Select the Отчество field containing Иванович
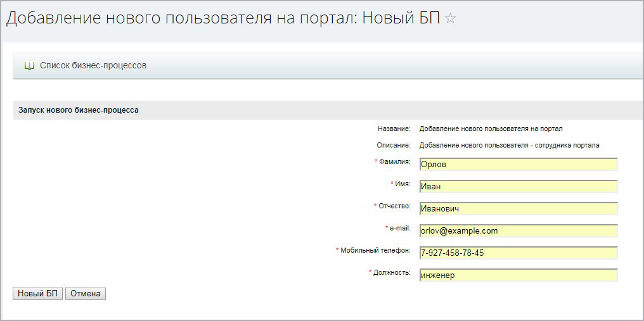 (x=518, y=209)
